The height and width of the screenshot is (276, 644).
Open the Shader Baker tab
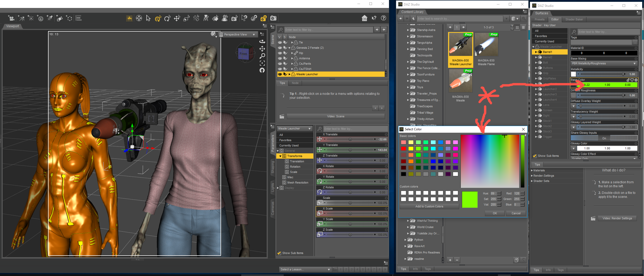point(574,19)
